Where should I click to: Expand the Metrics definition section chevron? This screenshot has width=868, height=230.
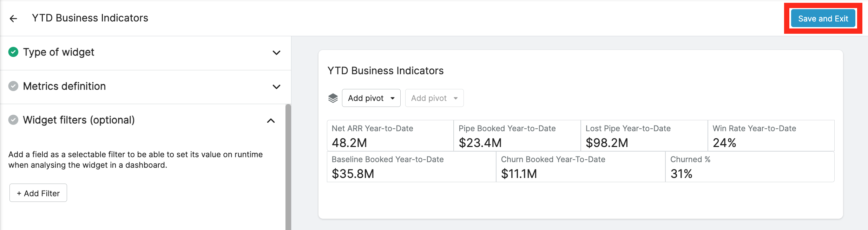coord(277,87)
